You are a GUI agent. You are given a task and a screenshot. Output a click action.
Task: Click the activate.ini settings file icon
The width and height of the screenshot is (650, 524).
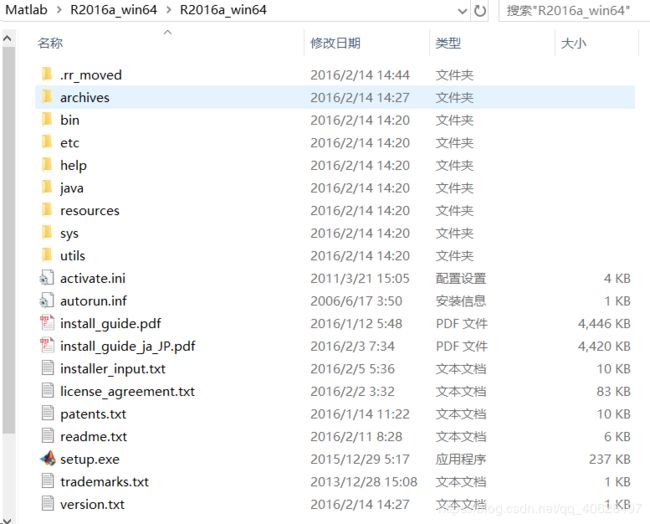point(47,278)
